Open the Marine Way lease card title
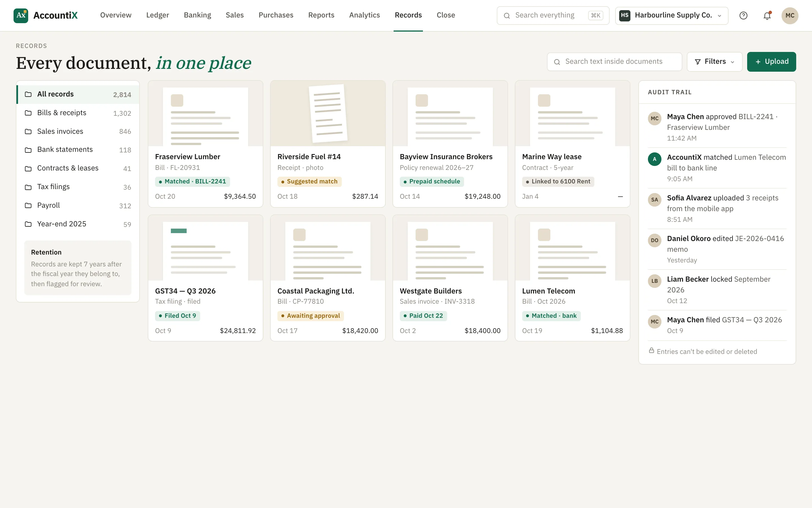This screenshot has width=812, height=508. click(551, 157)
